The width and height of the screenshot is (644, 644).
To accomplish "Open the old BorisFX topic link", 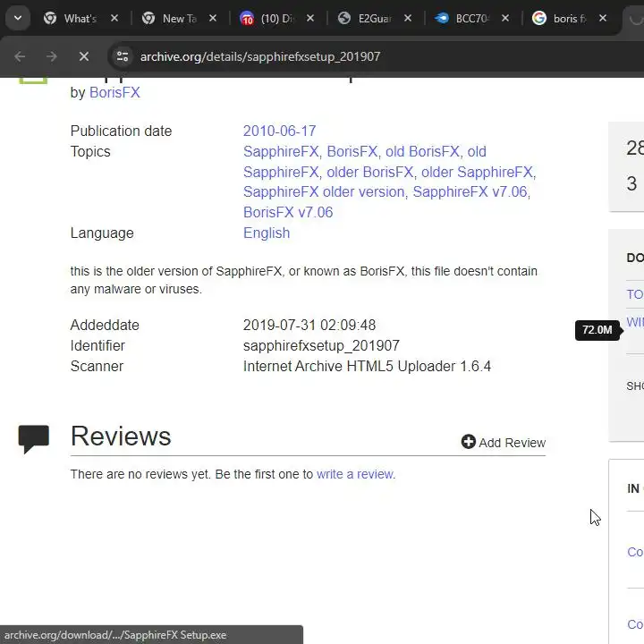I will [x=422, y=151].
